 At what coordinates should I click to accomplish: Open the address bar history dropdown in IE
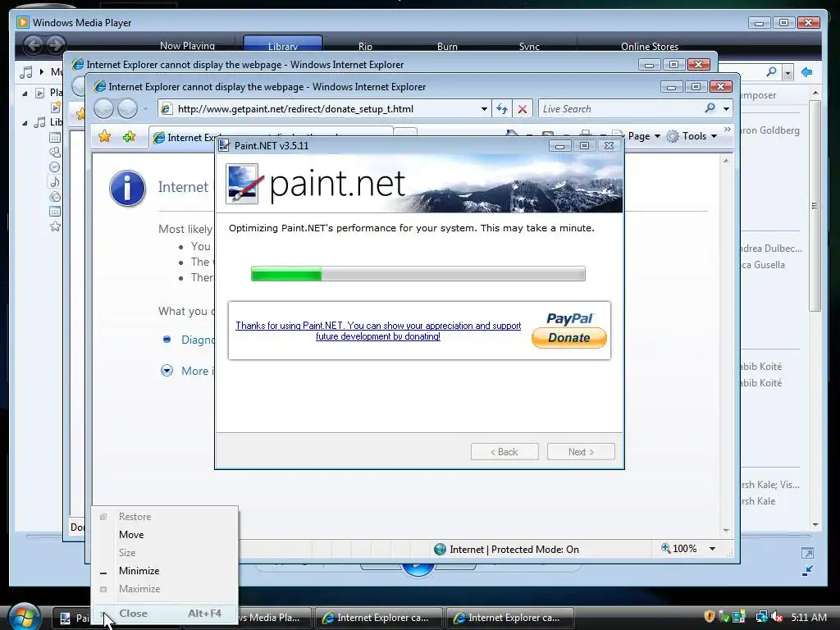[484, 109]
